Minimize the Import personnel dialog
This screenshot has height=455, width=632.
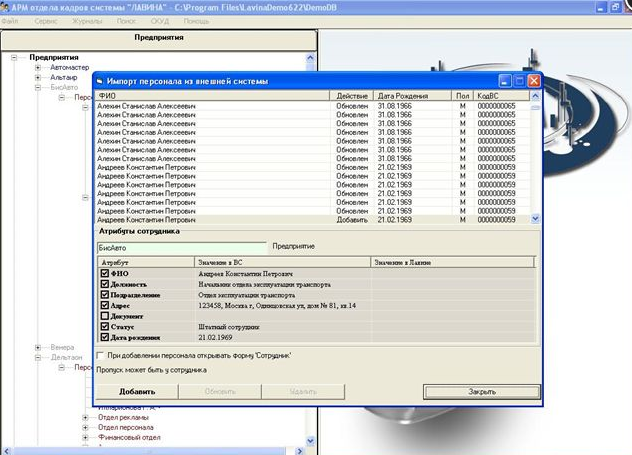[x=506, y=80]
